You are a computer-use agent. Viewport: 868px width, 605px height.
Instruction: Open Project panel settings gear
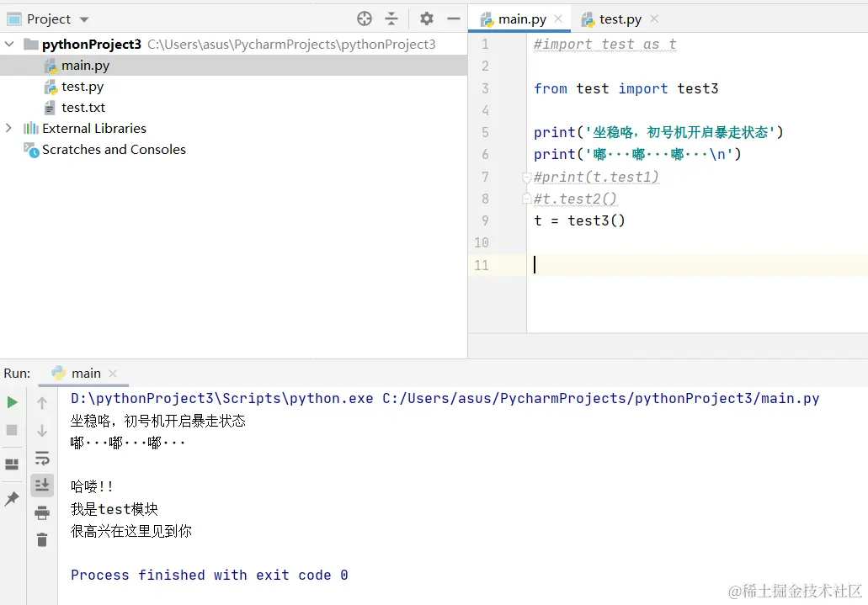(426, 19)
